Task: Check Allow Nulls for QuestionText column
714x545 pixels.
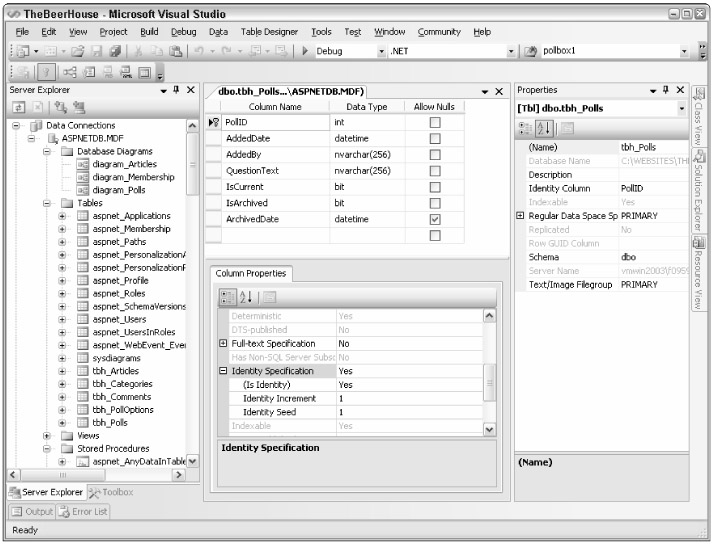Action: point(433,170)
